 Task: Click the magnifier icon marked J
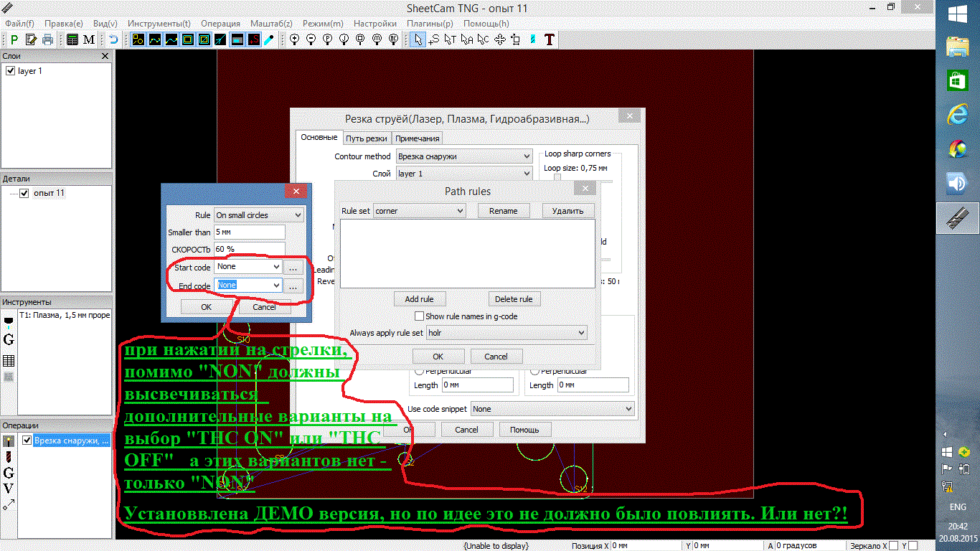[x=344, y=39]
